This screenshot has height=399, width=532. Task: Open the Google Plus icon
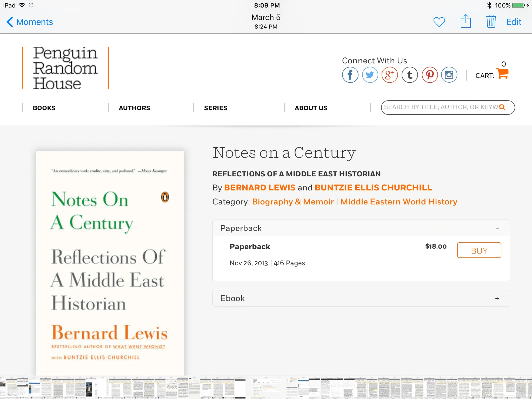pos(390,75)
